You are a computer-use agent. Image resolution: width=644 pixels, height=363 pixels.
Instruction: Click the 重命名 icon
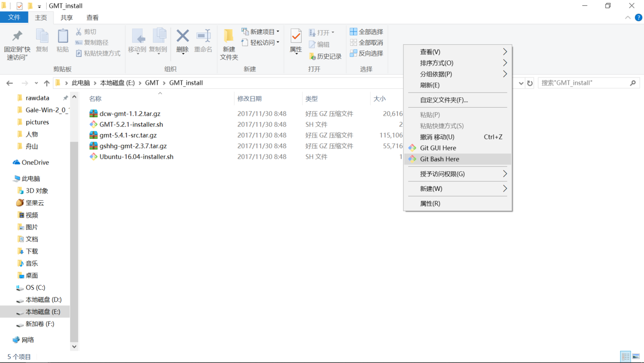[203, 36]
